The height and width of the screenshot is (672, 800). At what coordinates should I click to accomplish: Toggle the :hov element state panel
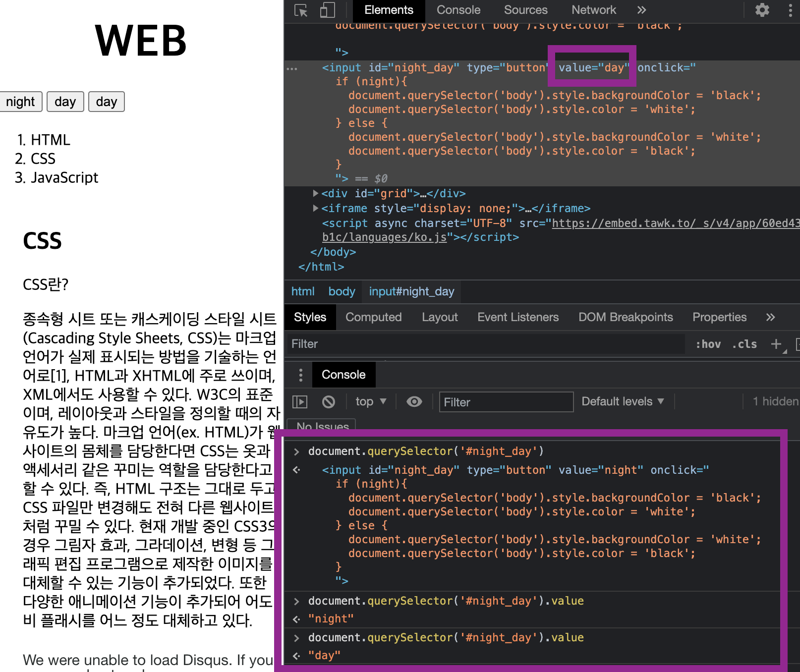(708, 344)
